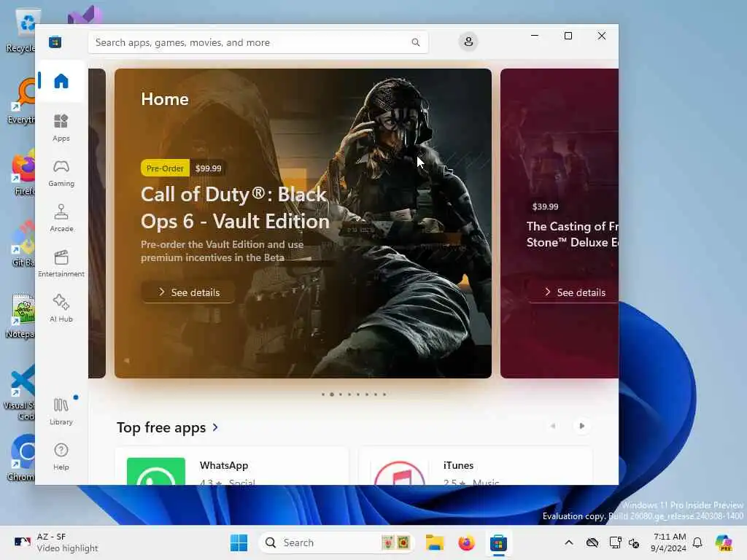Viewport: 747px width, 560px height.
Task: Open the Everything desktop shortcut
Action: 22,101
